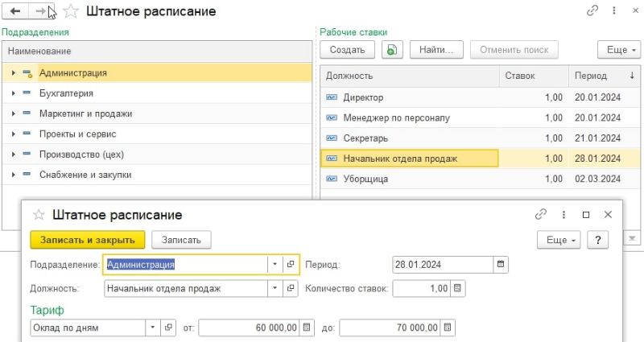Open Еще menu in the dialog
644x342 pixels.
tap(559, 240)
